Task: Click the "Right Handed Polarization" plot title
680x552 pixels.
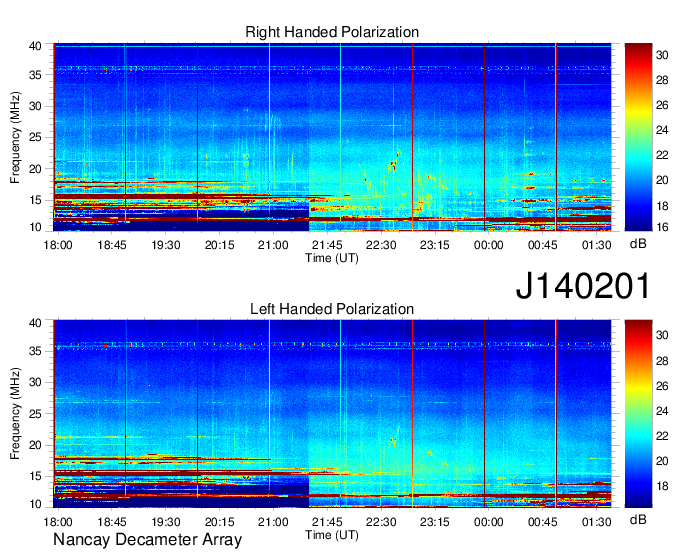Action: 332,32
